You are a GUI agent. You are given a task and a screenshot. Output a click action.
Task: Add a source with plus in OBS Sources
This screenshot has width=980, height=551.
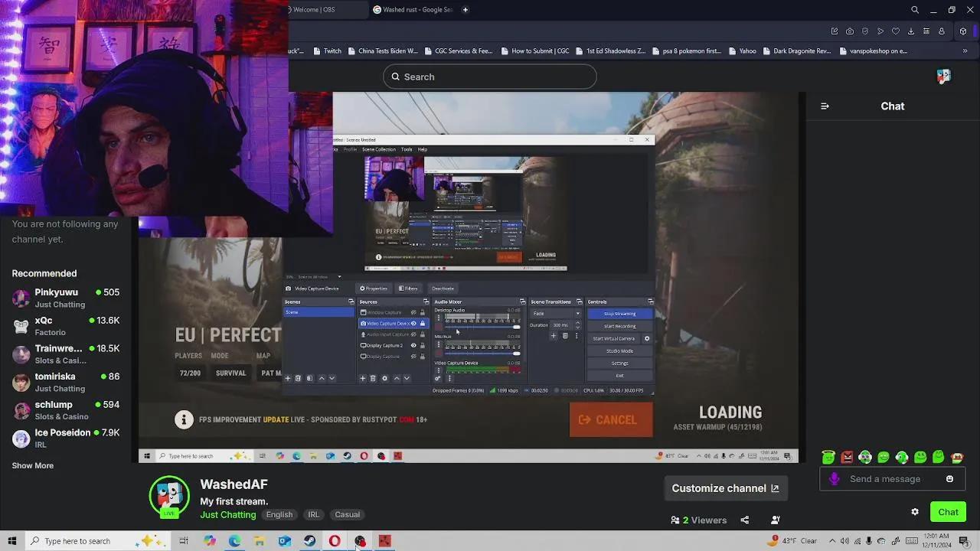click(363, 378)
